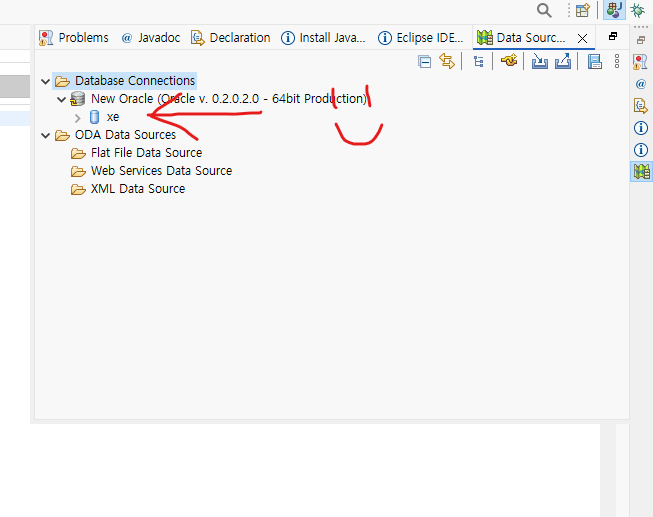Click the Javadoc @ icon in right trim
The height and width of the screenshot is (517, 653).
point(641,84)
